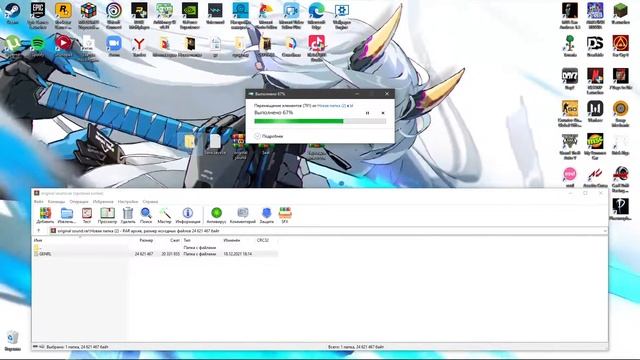Image resolution: width=640 pixels, height=360 pixels.
Task: Open the Minecraft grass-block launcher shortcut
Action: tap(620, 13)
